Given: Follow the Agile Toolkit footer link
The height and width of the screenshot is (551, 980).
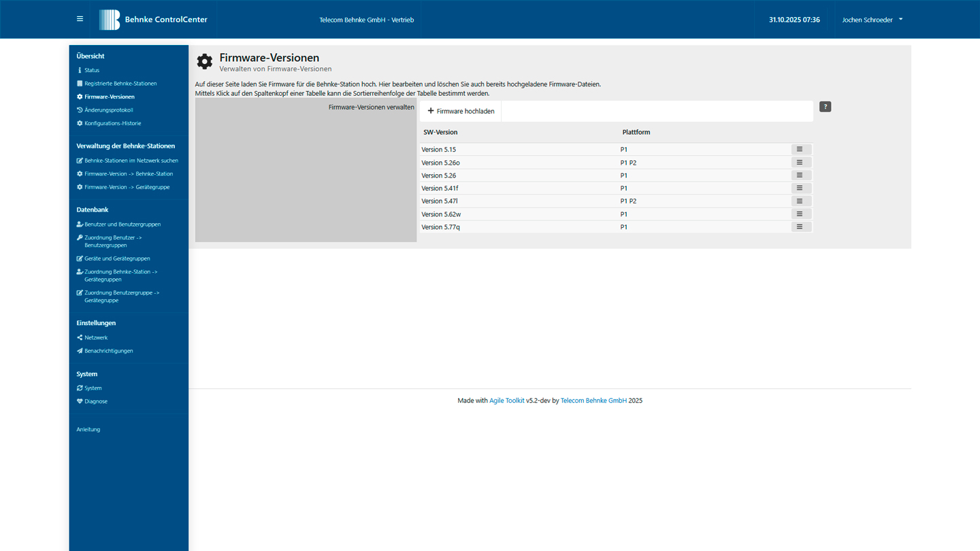Looking at the screenshot, I should [x=506, y=401].
